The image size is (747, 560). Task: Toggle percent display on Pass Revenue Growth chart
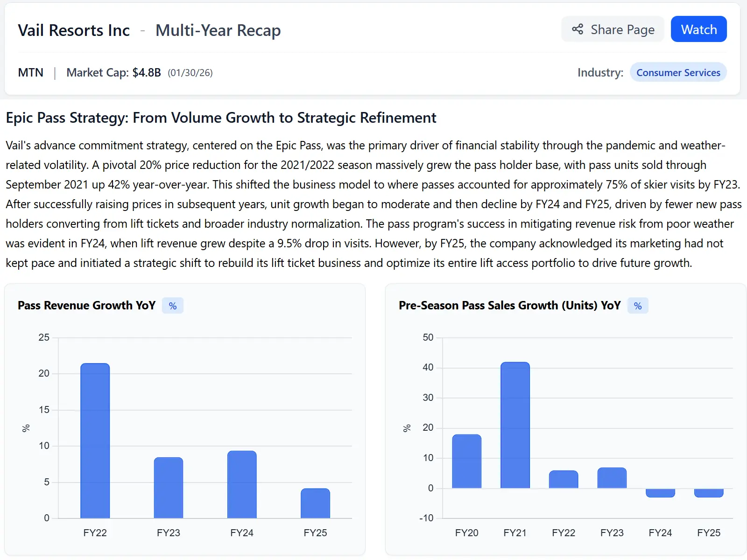pos(172,306)
